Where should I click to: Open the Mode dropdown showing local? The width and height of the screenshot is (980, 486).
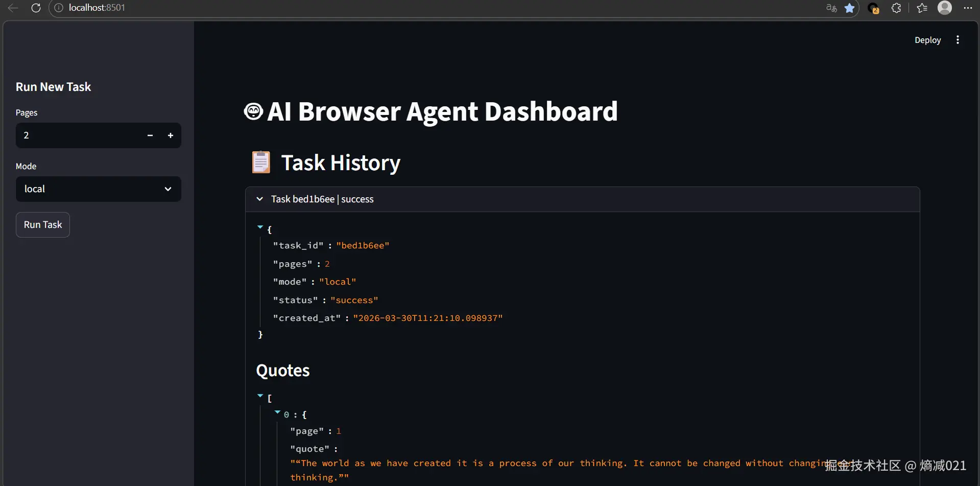99,189
